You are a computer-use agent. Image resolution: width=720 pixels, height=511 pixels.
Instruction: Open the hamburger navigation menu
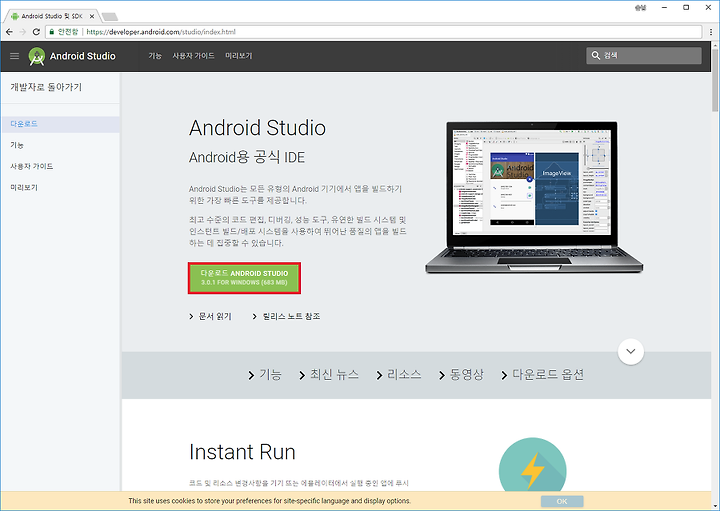pyautogui.click(x=15, y=56)
